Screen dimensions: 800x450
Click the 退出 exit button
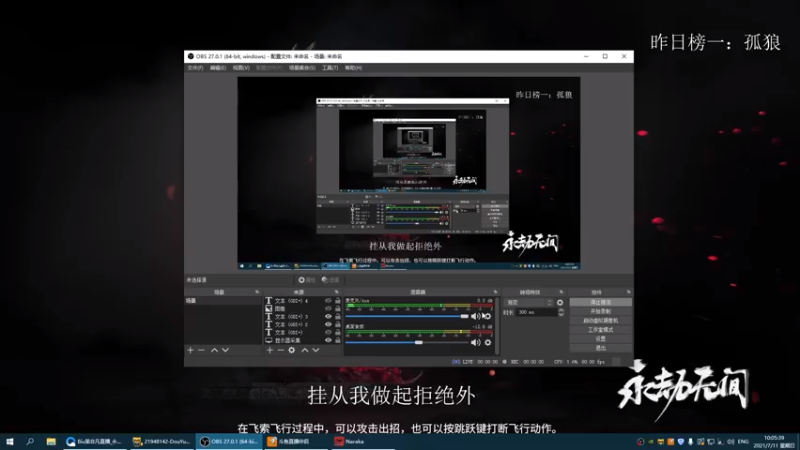[x=601, y=348]
